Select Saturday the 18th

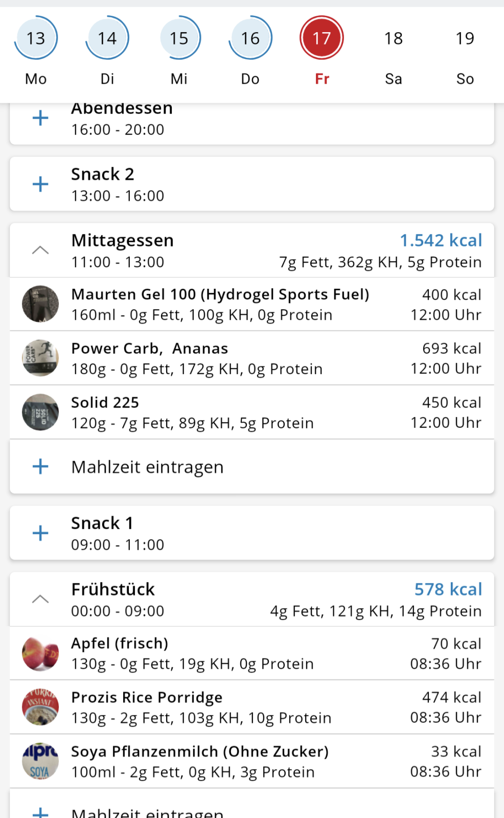394,38
